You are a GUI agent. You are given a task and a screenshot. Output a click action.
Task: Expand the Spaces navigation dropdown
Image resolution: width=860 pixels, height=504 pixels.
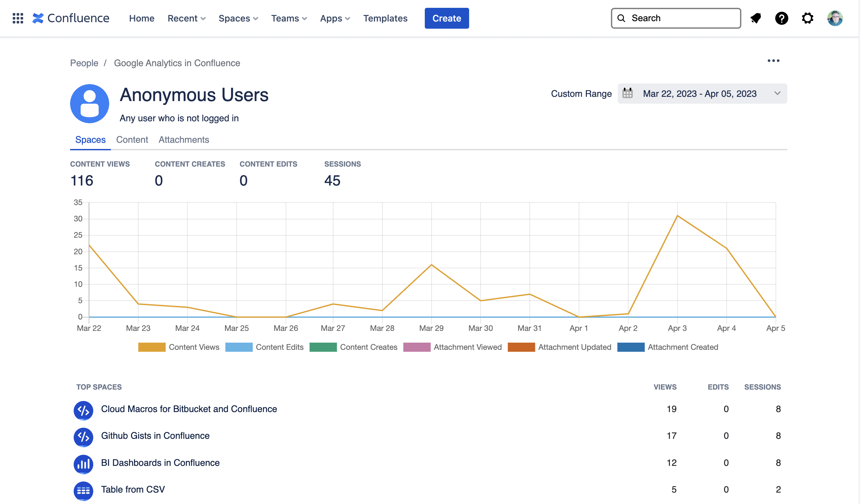(x=238, y=19)
